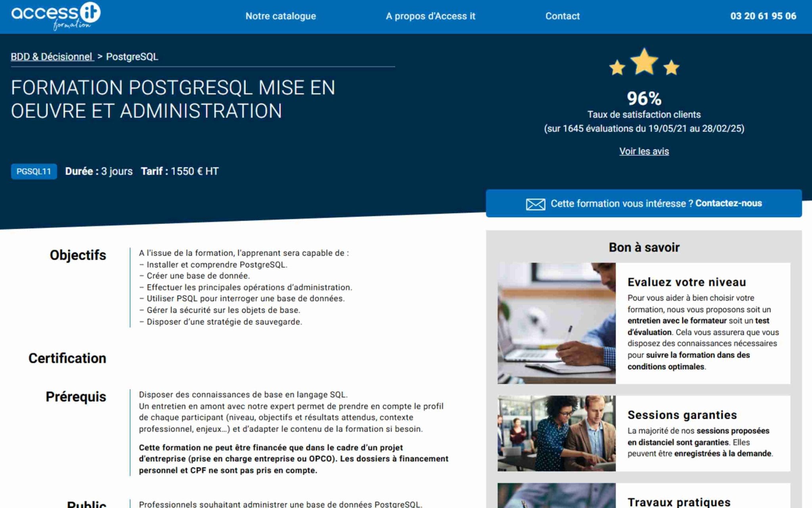812x508 pixels.
Task: Click the envelope icon in contact button
Action: coord(535,204)
